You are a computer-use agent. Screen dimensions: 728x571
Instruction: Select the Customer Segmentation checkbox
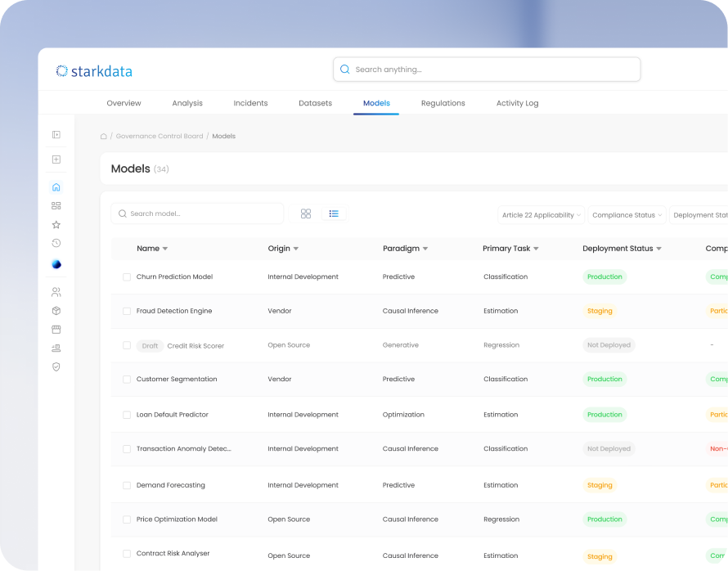[x=127, y=380]
